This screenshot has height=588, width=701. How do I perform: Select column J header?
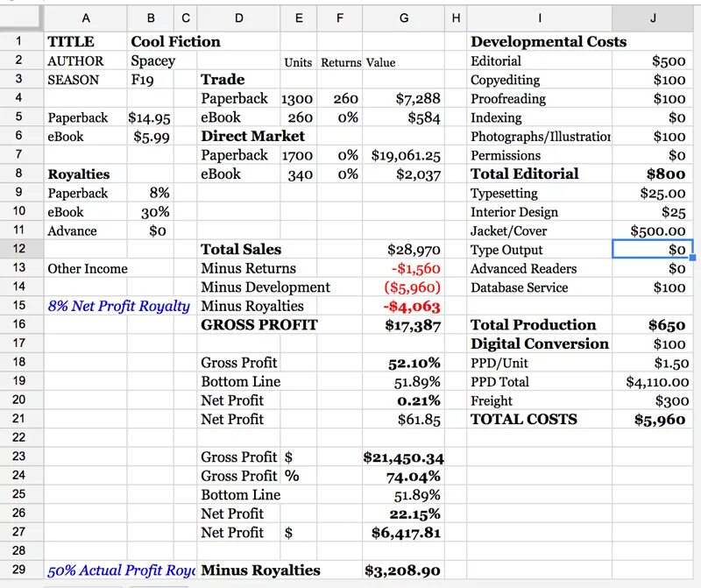point(652,18)
